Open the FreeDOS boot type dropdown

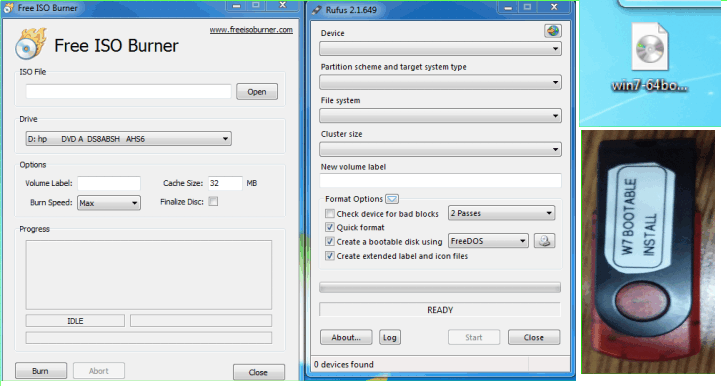click(488, 241)
